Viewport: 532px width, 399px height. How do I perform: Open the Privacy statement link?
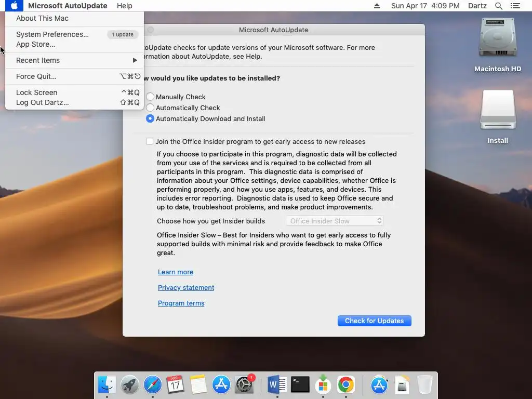(x=186, y=287)
